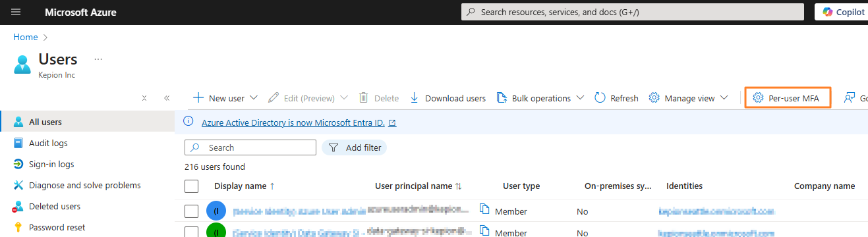Open Password reset menu item

click(x=57, y=227)
